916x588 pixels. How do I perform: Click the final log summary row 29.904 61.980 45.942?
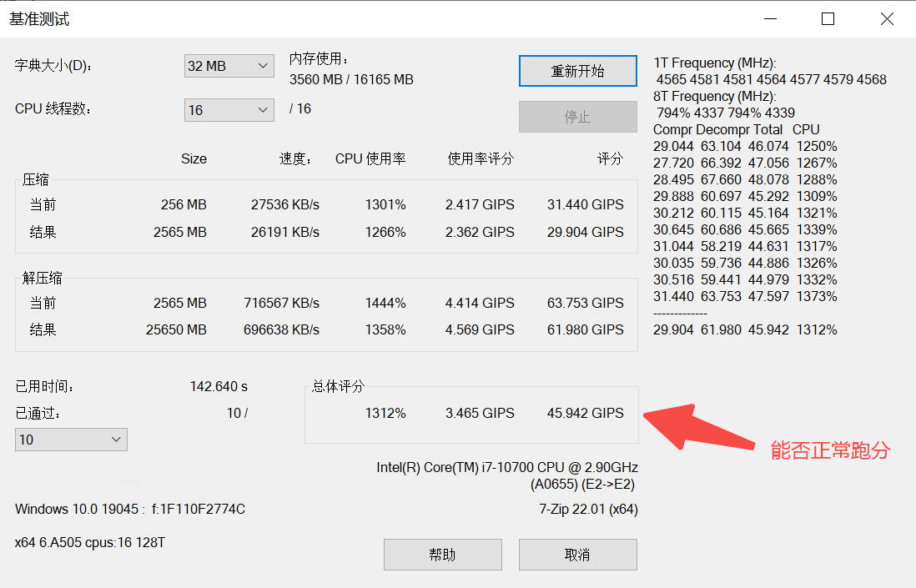pos(746,330)
